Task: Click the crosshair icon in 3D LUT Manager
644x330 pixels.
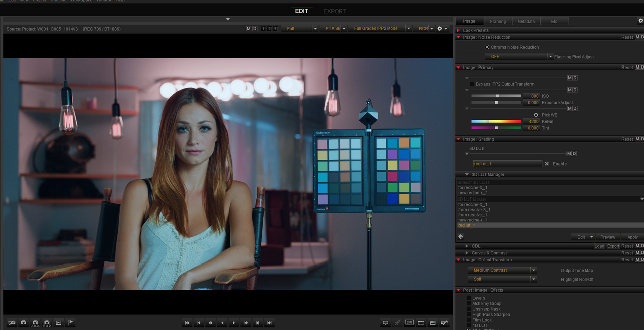Action: click(461, 237)
